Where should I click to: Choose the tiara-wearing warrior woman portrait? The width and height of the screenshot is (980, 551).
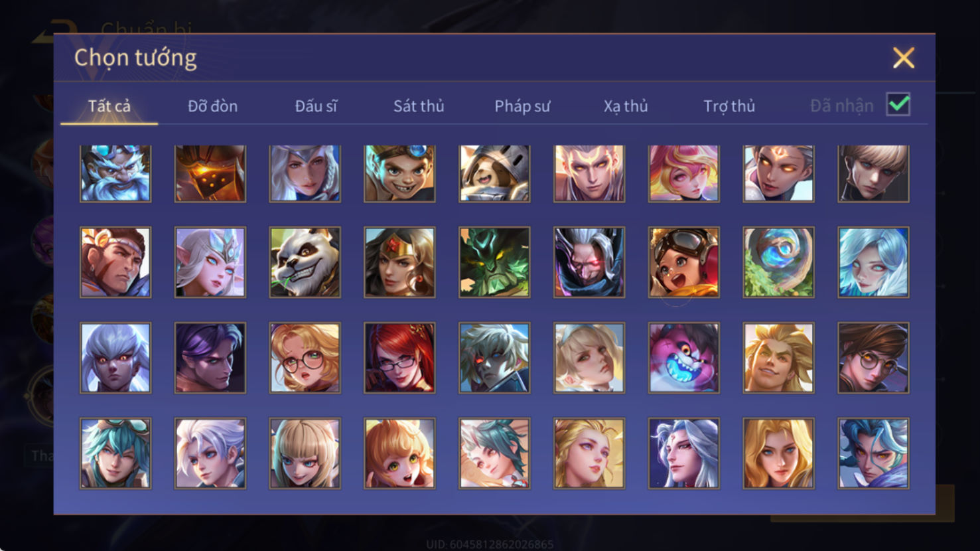[399, 262]
